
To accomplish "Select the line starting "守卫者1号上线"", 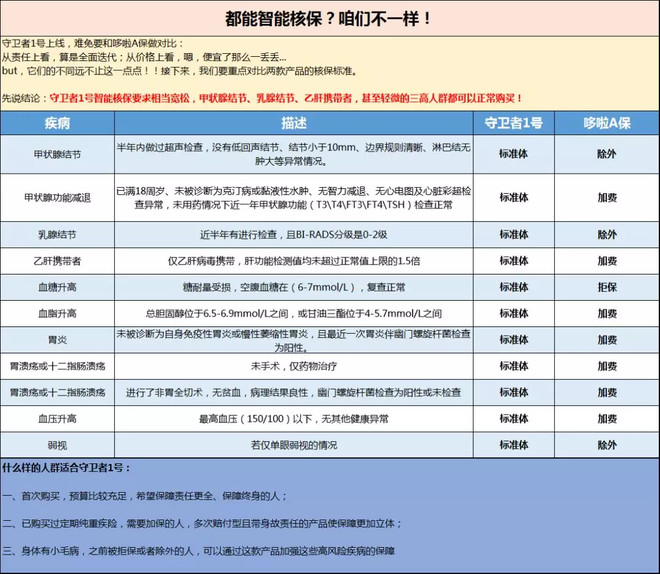I will point(93,43).
